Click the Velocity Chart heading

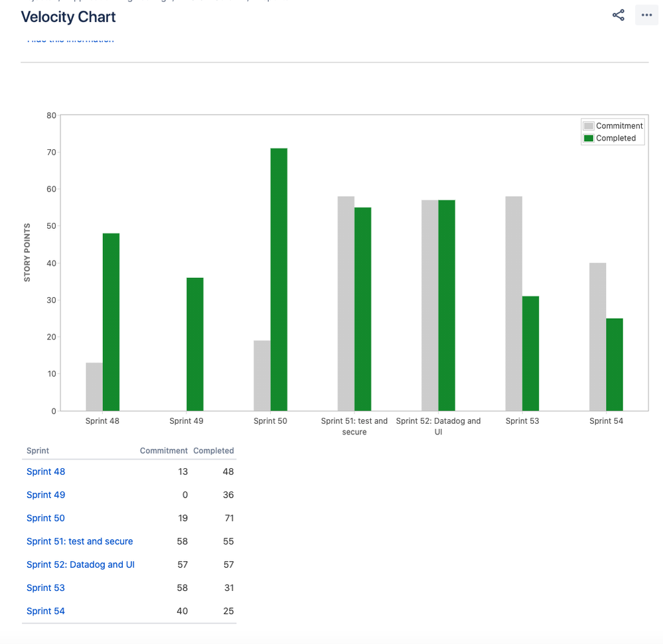coord(68,17)
